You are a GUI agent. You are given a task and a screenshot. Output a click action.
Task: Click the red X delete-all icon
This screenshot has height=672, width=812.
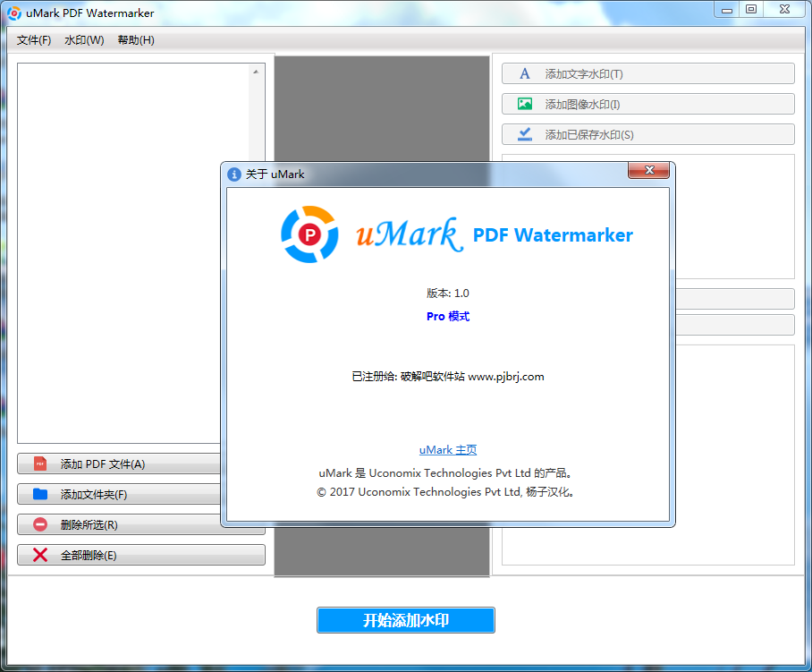click(40, 555)
